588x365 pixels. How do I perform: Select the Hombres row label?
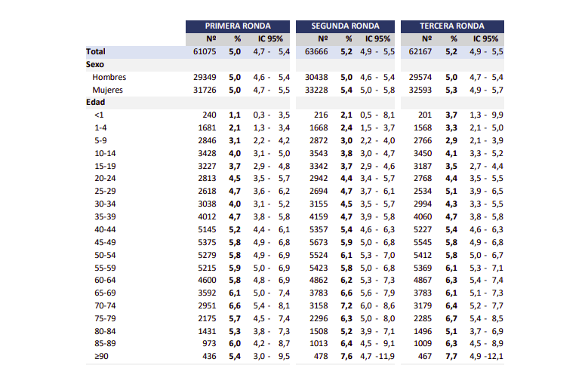point(109,78)
